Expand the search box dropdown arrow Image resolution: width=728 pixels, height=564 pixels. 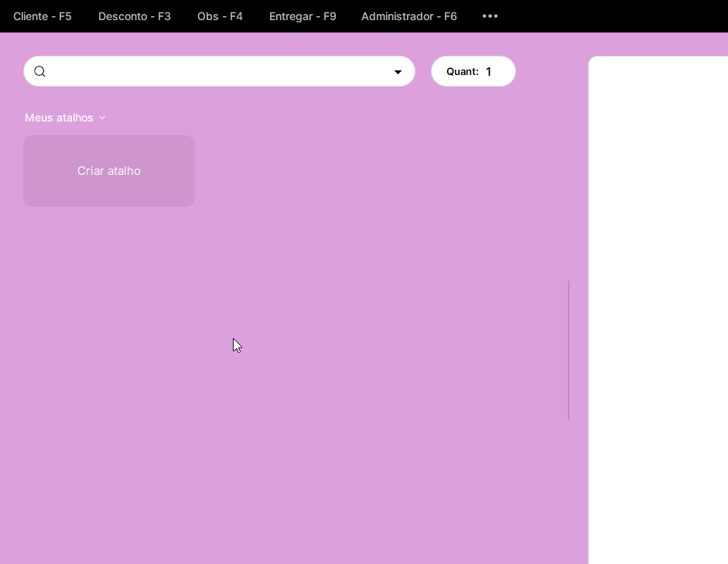398,72
